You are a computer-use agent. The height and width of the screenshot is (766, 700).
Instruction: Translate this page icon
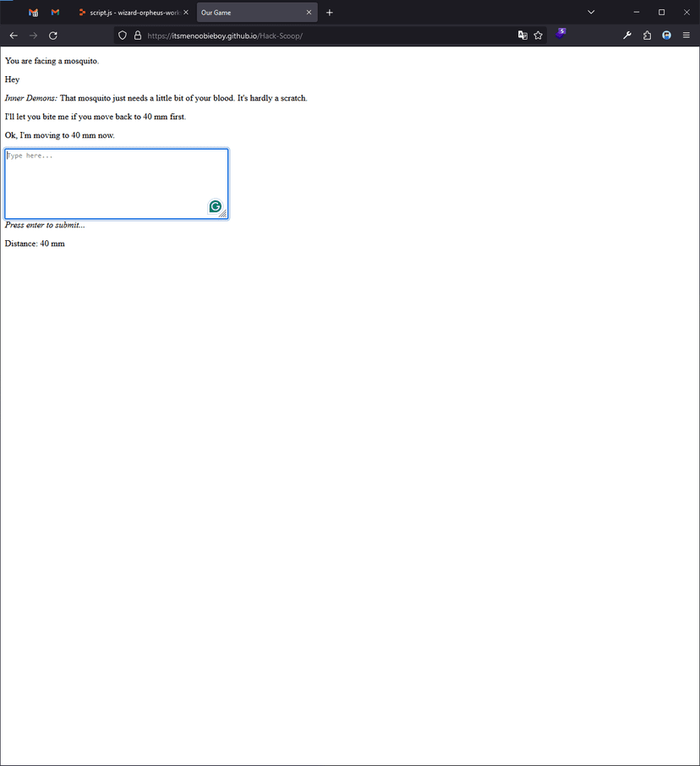[522, 36]
